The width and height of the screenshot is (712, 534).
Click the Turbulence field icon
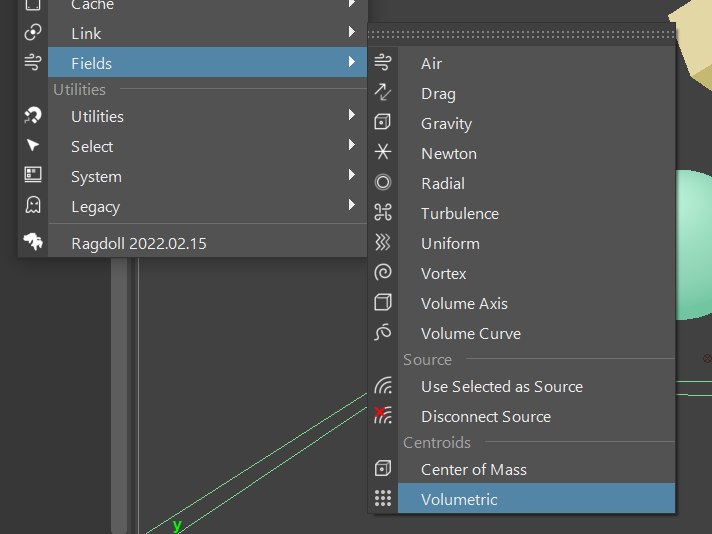pos(382,213)
